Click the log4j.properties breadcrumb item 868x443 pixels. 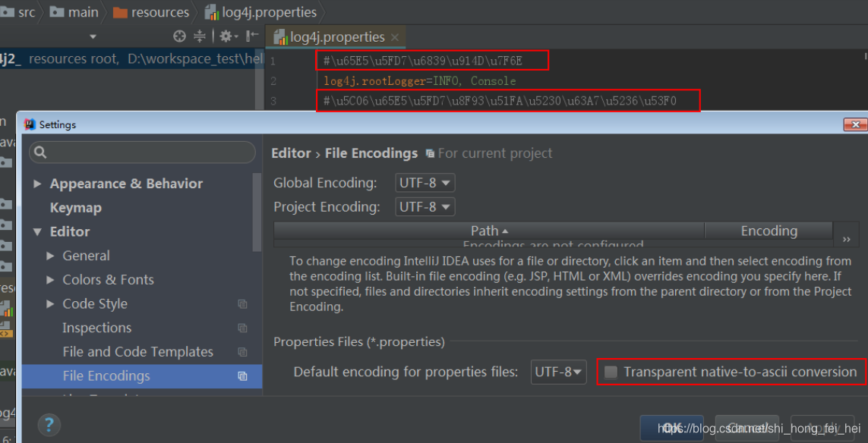coord(260,11)
